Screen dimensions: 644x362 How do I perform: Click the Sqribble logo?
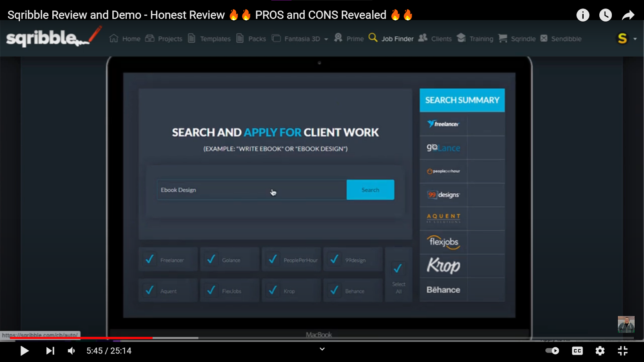pyautogui.click(x=53, y=37)
